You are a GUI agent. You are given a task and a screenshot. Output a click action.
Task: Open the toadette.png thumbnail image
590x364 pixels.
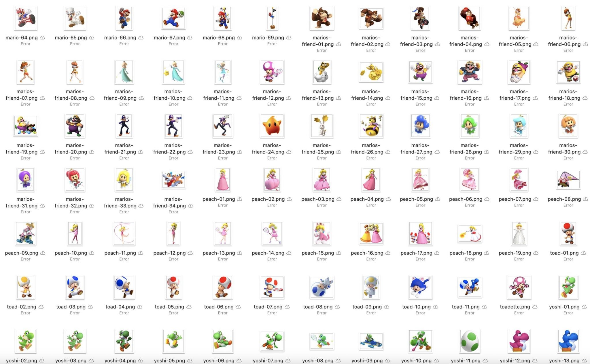click(519, 287)
